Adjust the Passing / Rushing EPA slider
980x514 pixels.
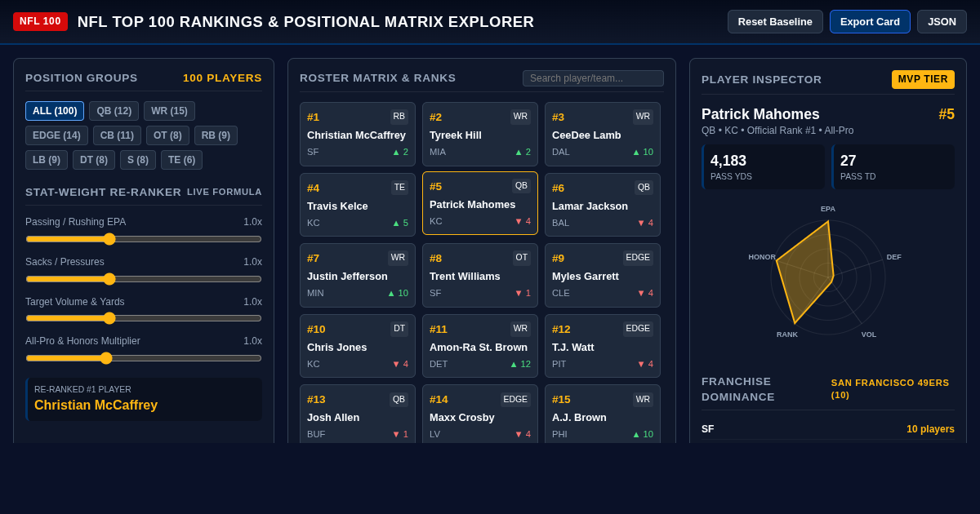point(144,239)
